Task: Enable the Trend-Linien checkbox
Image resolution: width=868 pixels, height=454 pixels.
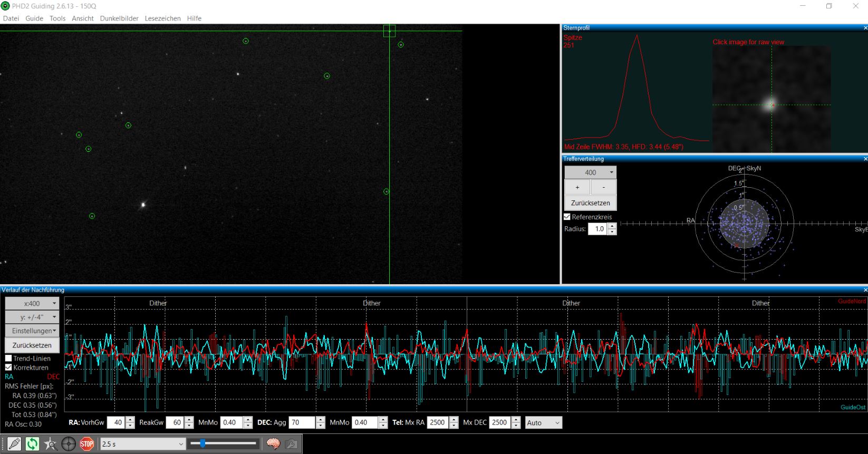Action: 8,358
